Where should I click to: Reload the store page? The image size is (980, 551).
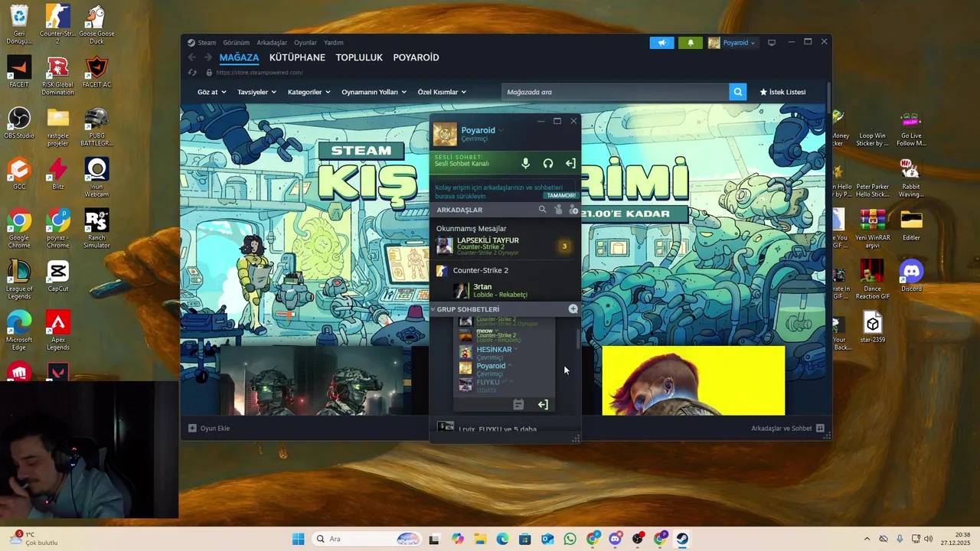pyautogui.click(x=192, y=73)
